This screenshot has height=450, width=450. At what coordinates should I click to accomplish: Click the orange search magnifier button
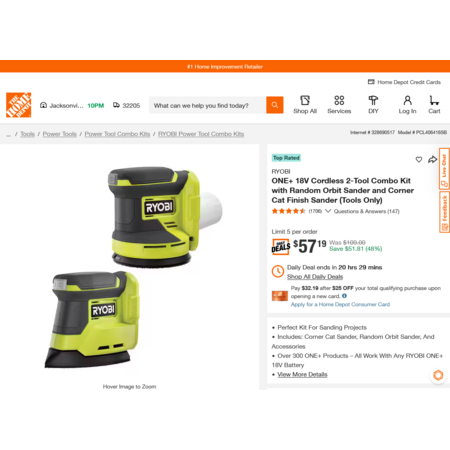point(275,105)
